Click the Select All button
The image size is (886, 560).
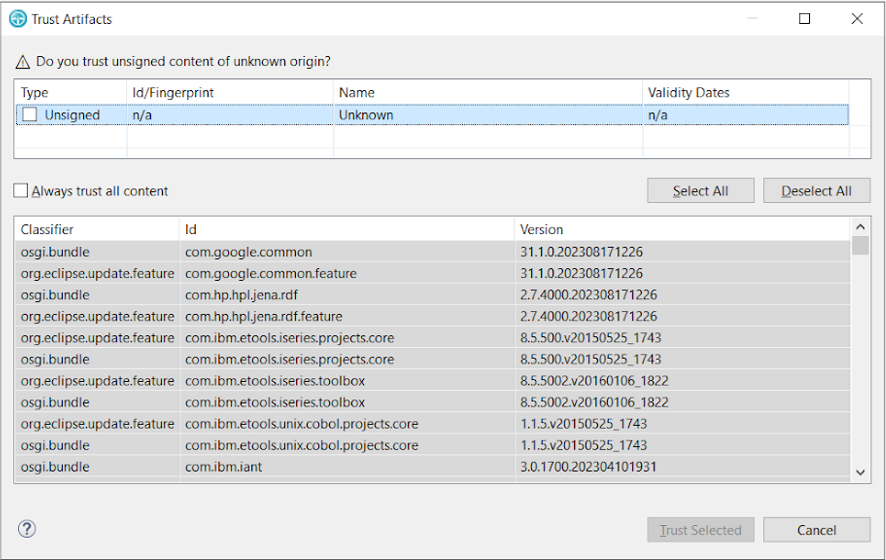pyautogui.click(x=700, y=191)
